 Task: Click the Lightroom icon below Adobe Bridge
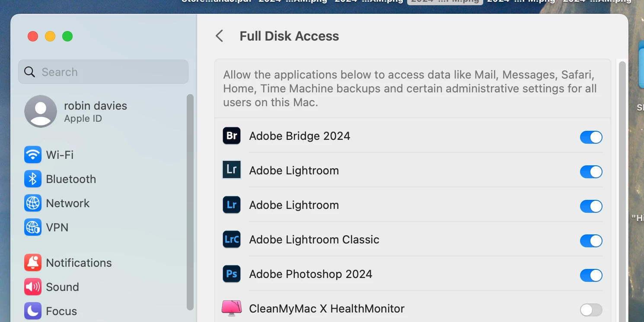[x=232, y=170]
